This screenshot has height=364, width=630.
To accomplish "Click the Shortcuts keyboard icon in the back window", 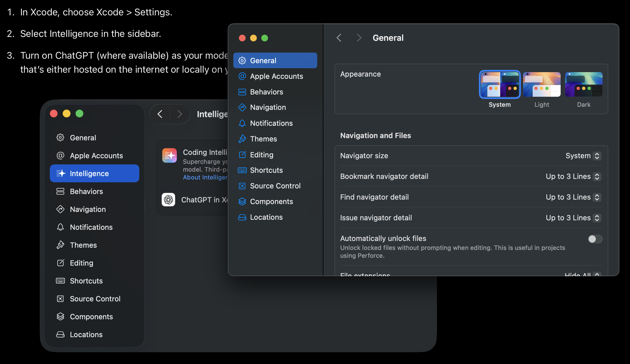I will (60, 281).
